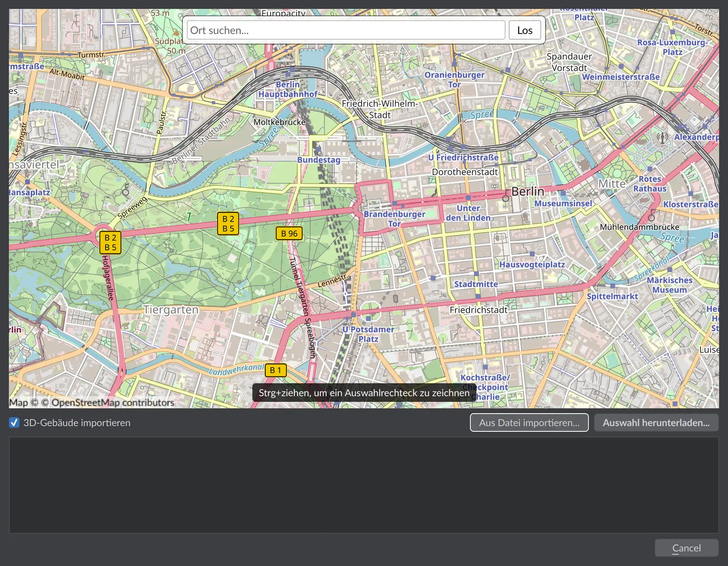This screenshot has height=566, width=728.
Task: Click the Mühlendammbrücke bridge label
Action: point(639,227)
